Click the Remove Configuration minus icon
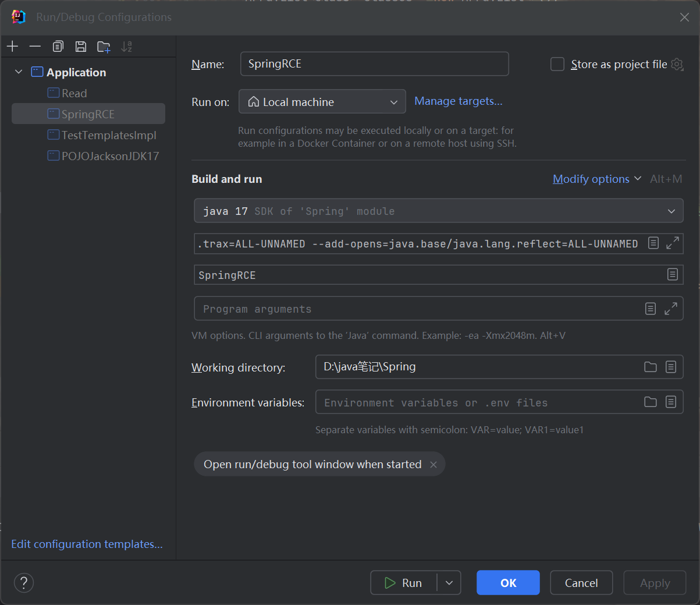This screenshot has width=700, height=605. (x=35, y=47)
